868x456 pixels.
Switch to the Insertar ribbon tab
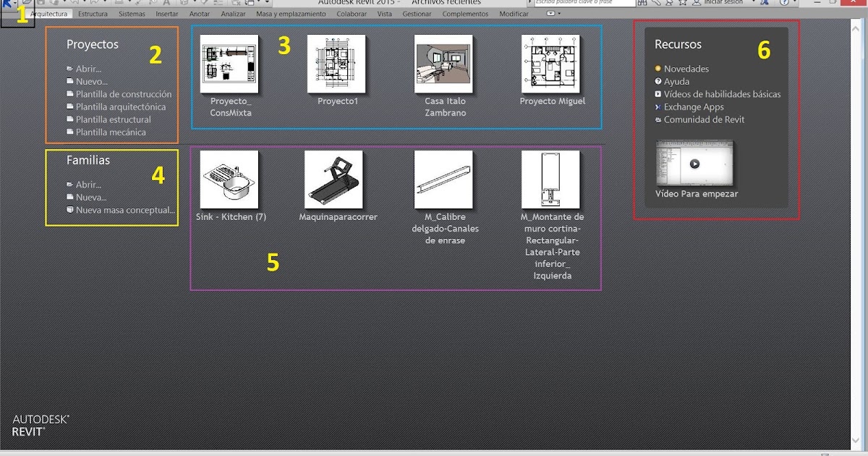point(167,13)
